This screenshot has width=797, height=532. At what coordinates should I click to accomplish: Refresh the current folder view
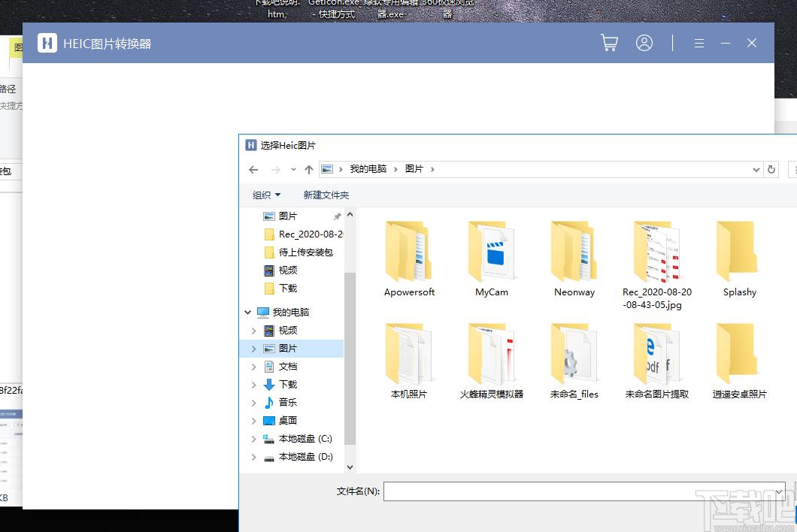click(771, 170)
